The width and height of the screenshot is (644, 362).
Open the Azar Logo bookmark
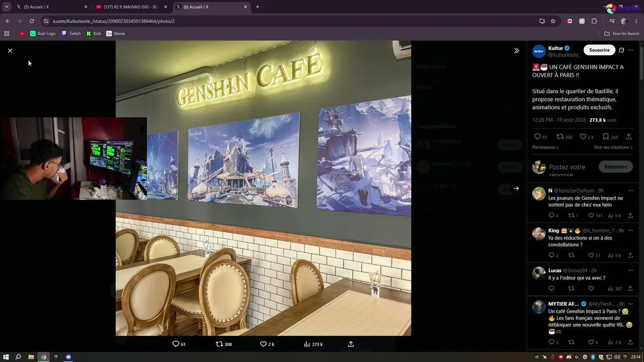(x=43, y=34)
